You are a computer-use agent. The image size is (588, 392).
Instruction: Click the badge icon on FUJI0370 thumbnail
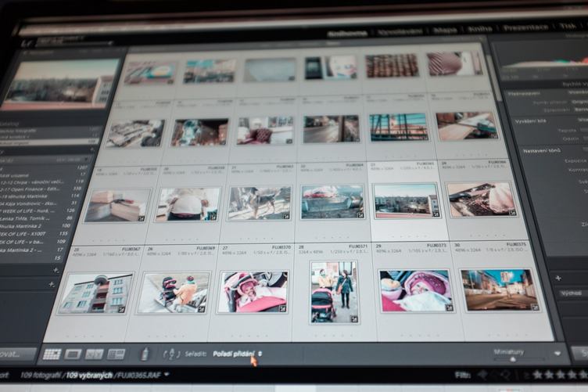pos(283,308)
